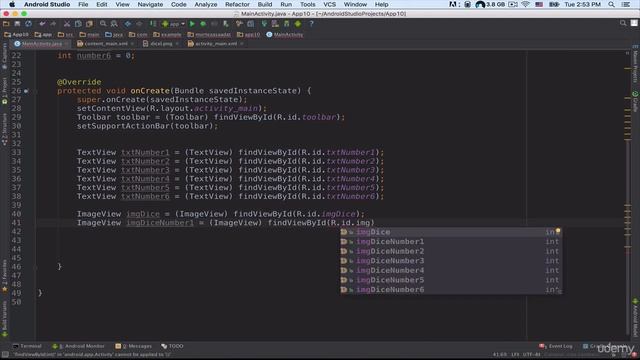Open the Terminal tool window
This screenshot has height=360, width=640.
[x=27, y=346]
